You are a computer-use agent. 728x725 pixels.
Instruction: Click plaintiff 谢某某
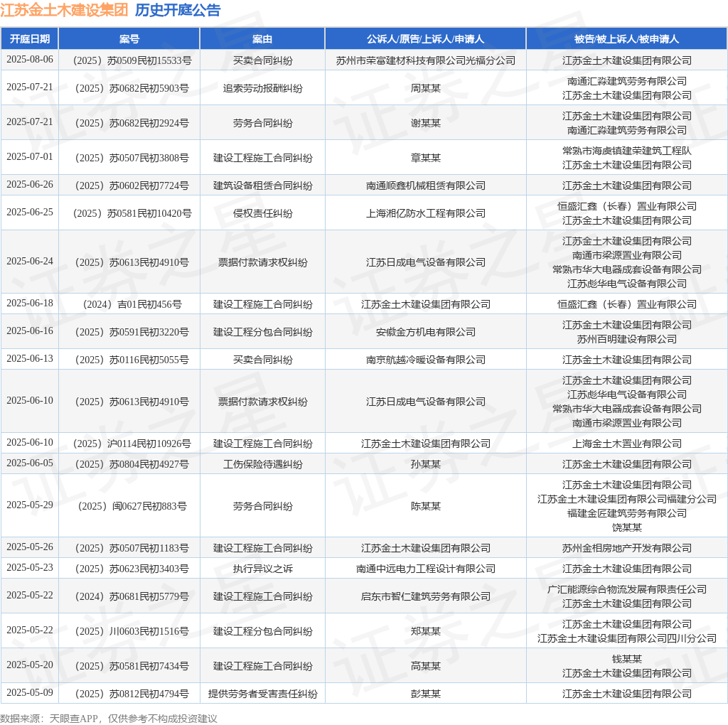[425, 123]
